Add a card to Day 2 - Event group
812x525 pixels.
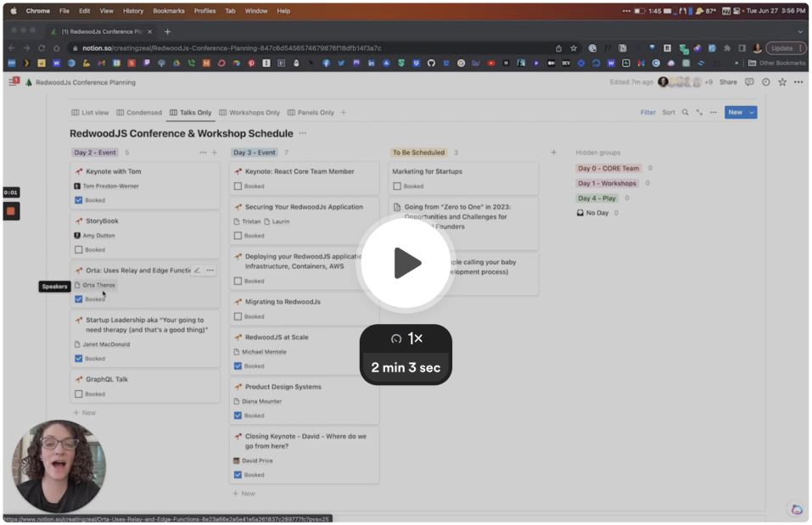[215, 153]
